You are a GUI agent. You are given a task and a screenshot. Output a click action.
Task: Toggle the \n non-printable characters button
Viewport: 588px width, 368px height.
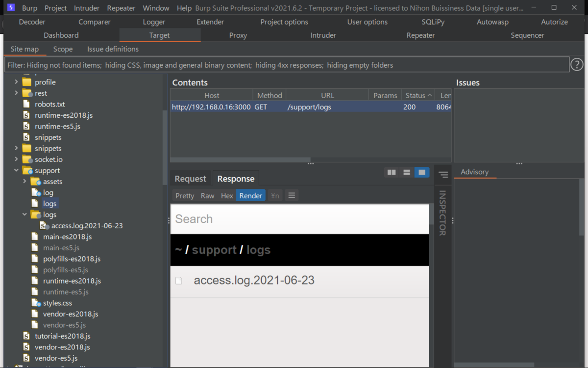point(275,195)
